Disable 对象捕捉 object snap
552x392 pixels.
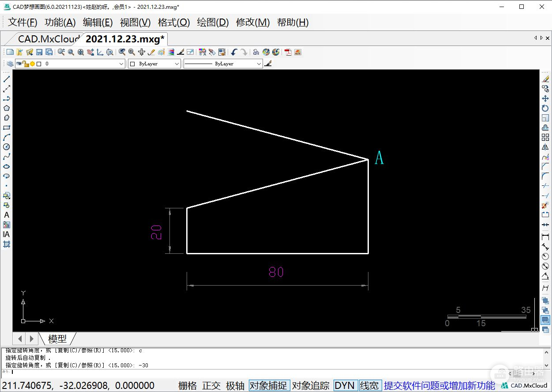(269, 385)
